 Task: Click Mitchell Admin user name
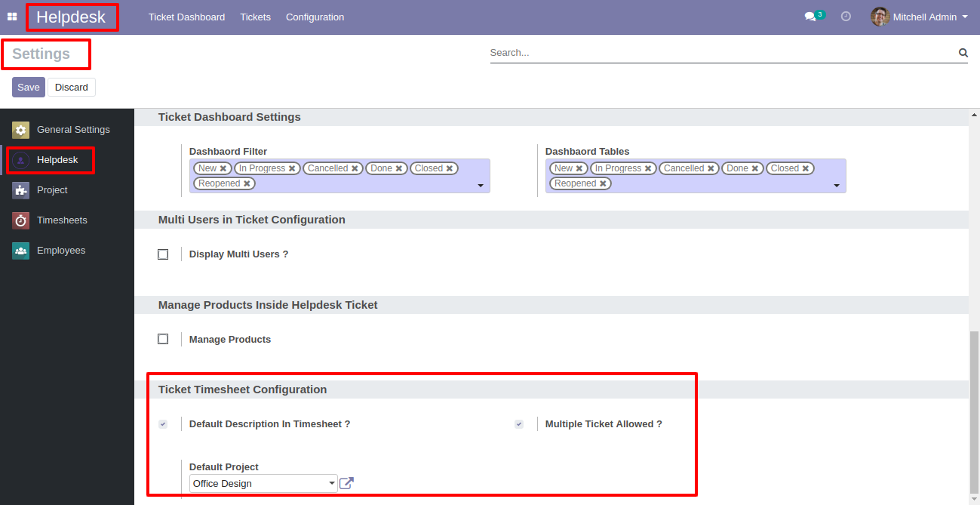click(x=925, y=17)
